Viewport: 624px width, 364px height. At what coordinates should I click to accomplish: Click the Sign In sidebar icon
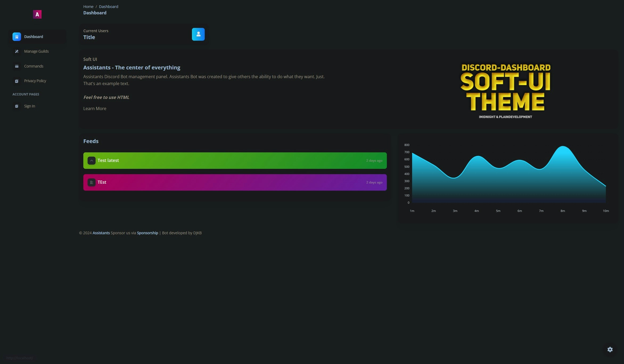click(x=17, y=106)
